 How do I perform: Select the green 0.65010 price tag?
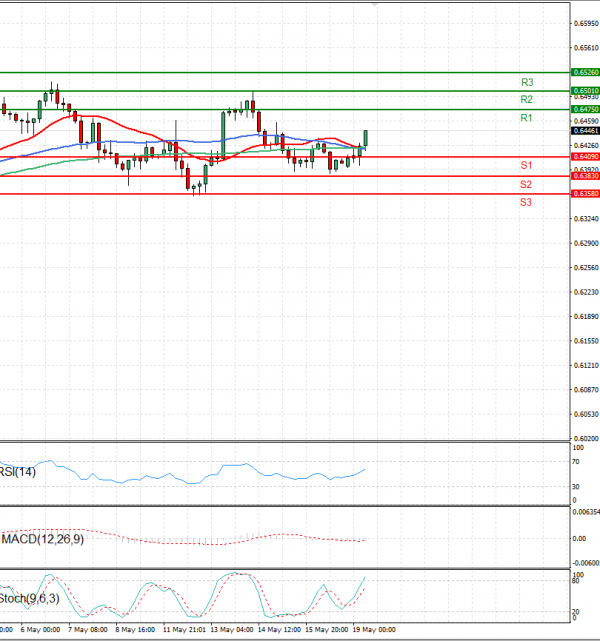[x=586, y=91]
